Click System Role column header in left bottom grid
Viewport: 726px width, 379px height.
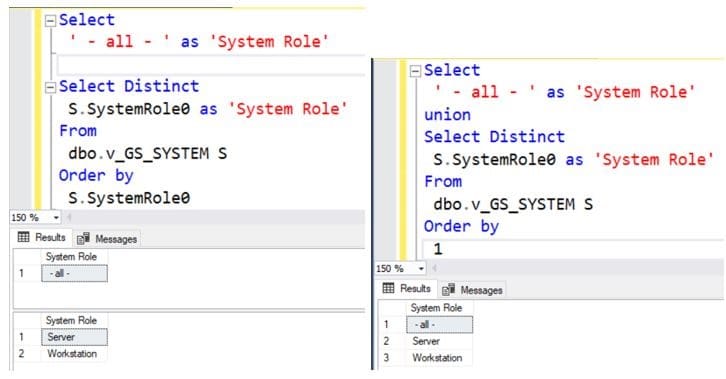pyautogui.click(x=75, y=320)
